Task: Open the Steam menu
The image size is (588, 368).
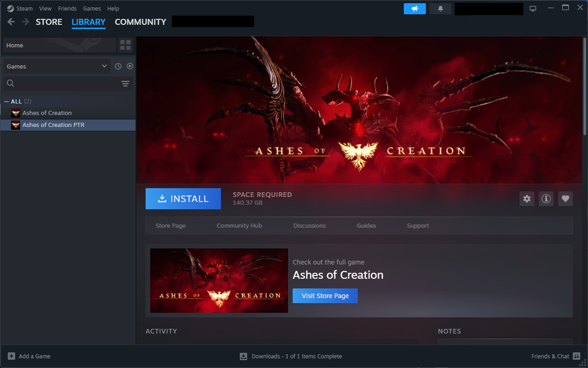Action: [24, 9]
